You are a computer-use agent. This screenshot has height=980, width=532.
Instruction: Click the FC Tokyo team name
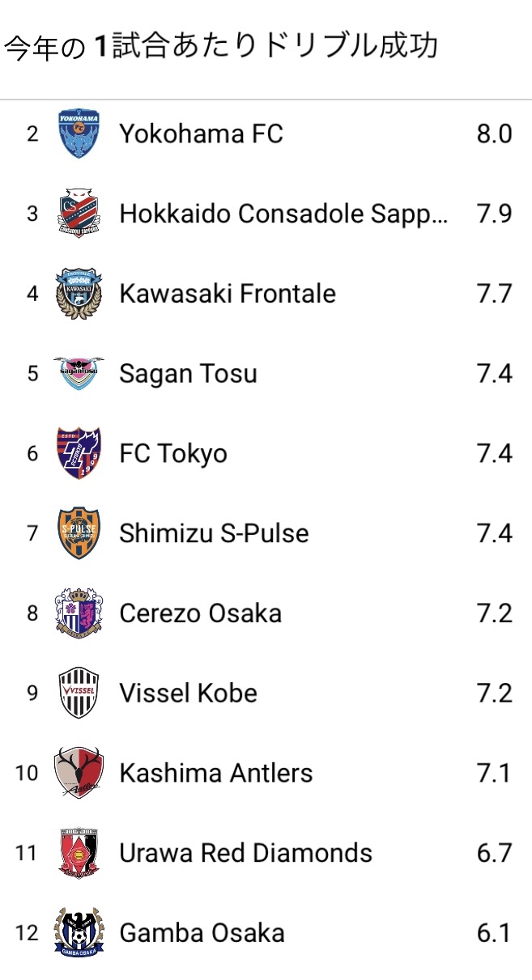tap(173, 453)
